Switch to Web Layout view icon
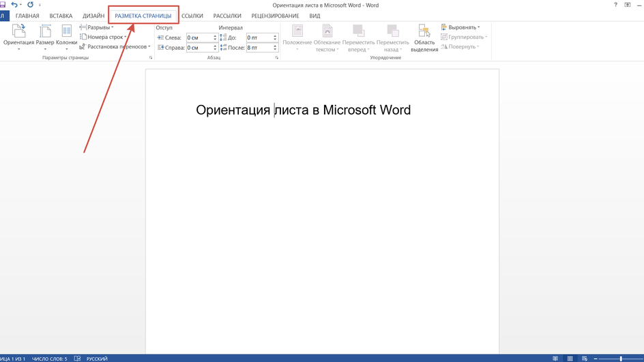This screenshot has width=644, height=362. pos(585,359)
